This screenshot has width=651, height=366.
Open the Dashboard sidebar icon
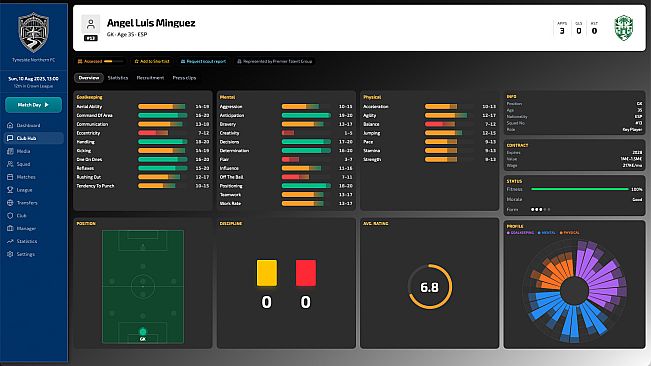click(x=10, y=125)
